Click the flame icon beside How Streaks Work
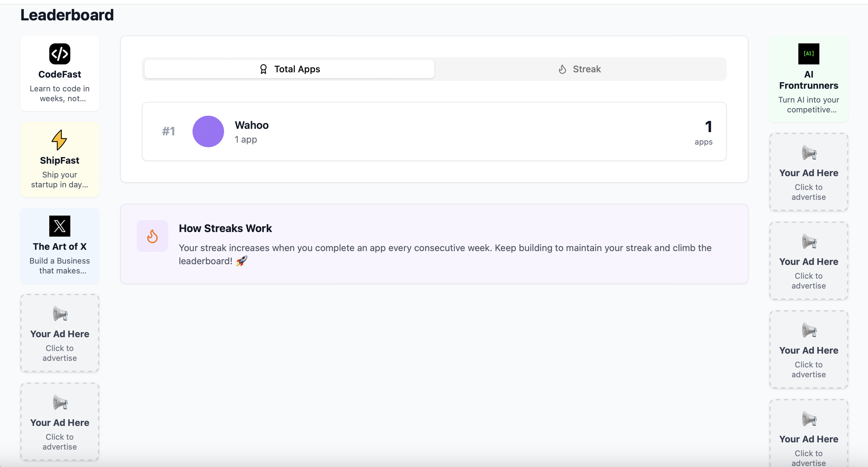This screenshot has width=868, height=467. [152, 236]
